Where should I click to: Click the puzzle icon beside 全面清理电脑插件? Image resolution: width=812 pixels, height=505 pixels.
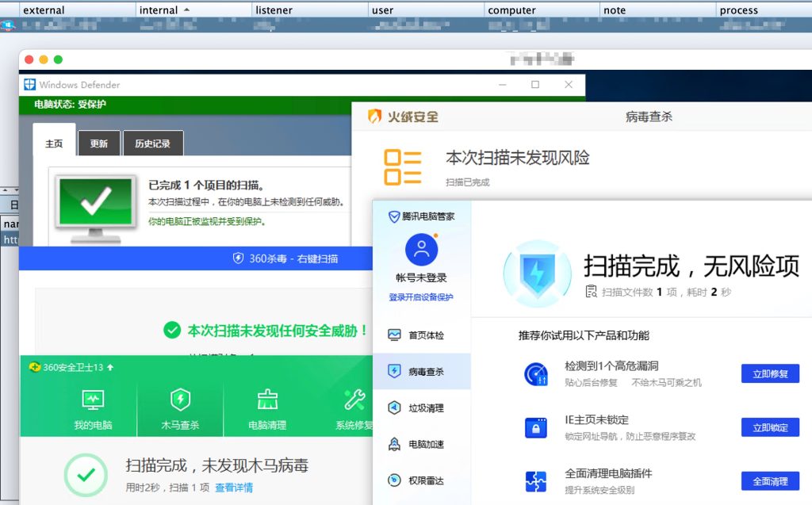click(536, 481)
